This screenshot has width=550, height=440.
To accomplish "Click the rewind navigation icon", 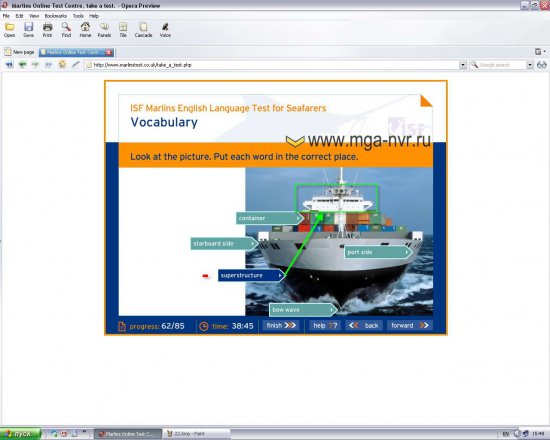I will (9, 65).
